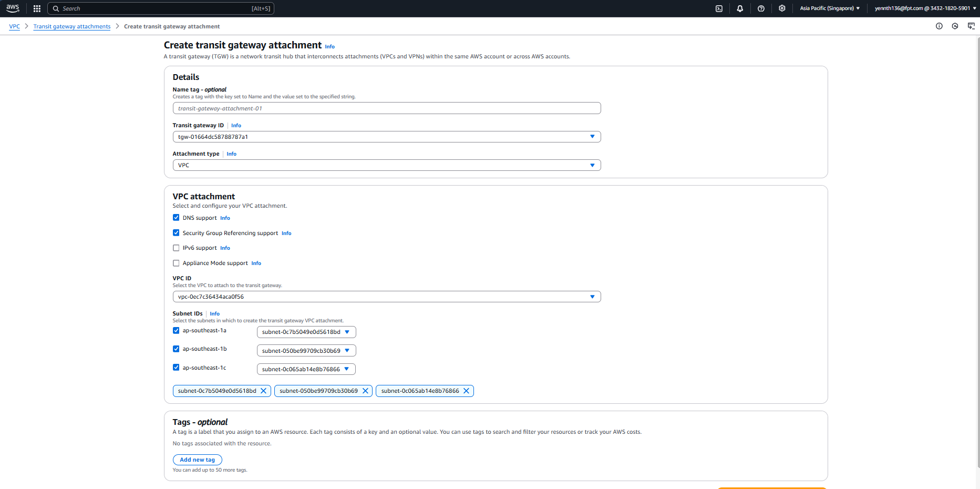Uncheck DNS support checkbox
Viewport: 980px width, 489px height.
point(176,218)
